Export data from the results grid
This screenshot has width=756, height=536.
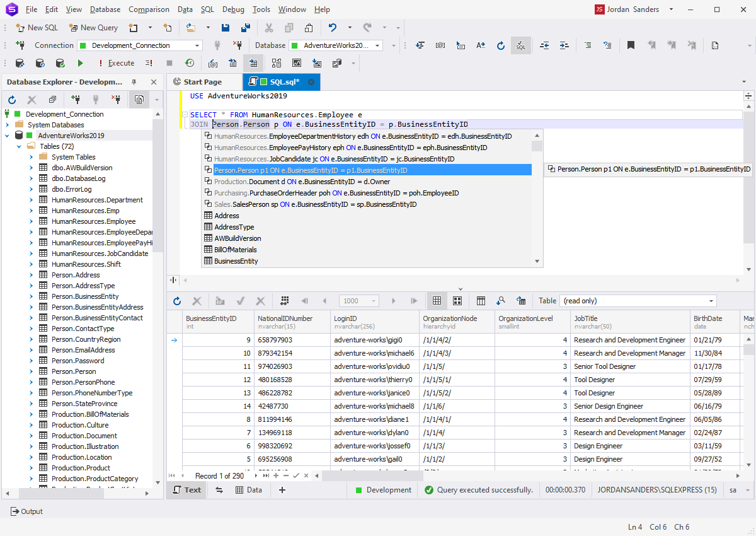click(x=522, y=301)
